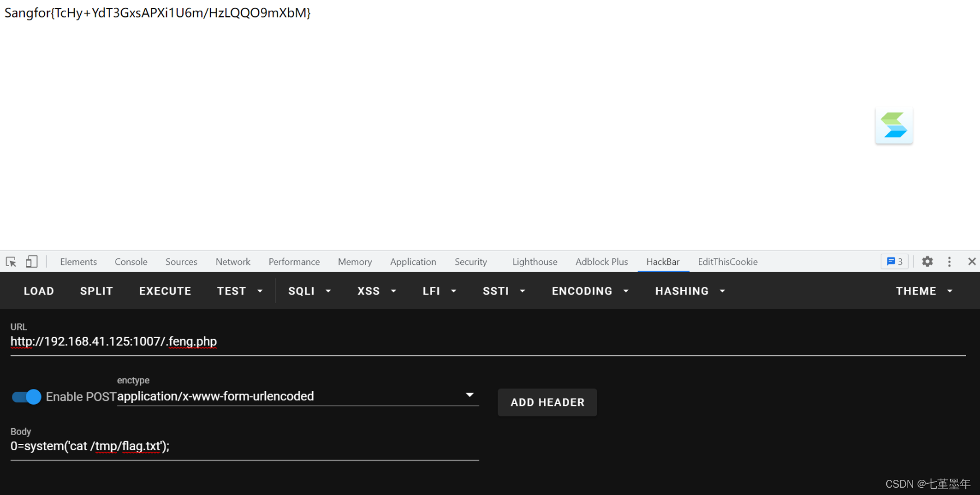
Task: Click the ADD HEADER button
Action: tap(547, 402)
